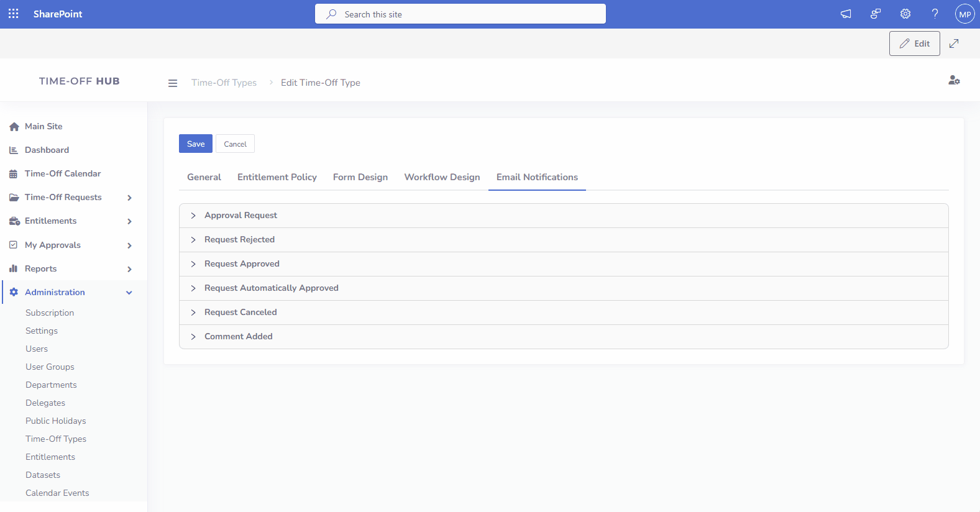Viewport: 980px width, 512px height.
Task: Click the Time-Off Types breadcrumb link
Action: point(224,83)
